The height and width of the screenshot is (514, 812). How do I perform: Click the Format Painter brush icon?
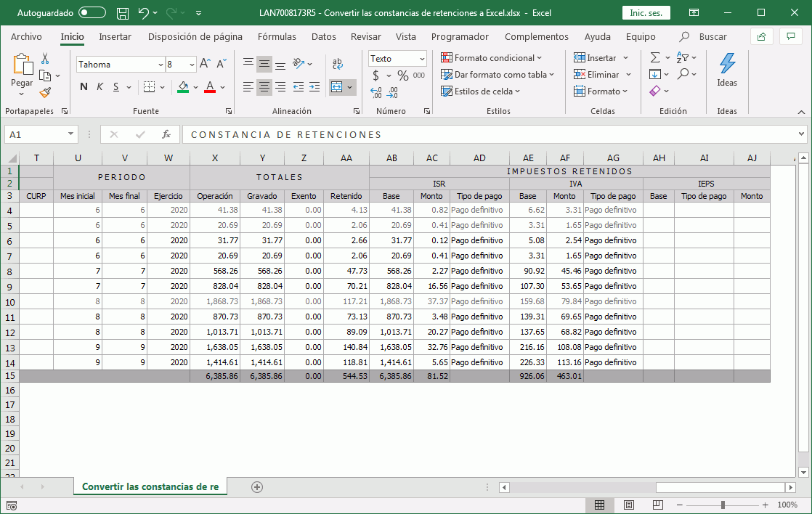pos(45,92)
